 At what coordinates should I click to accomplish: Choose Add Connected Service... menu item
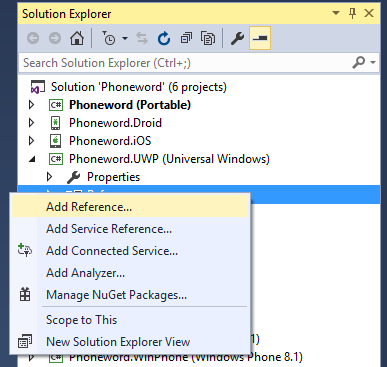pyautogui.click(x=130, y=251)
